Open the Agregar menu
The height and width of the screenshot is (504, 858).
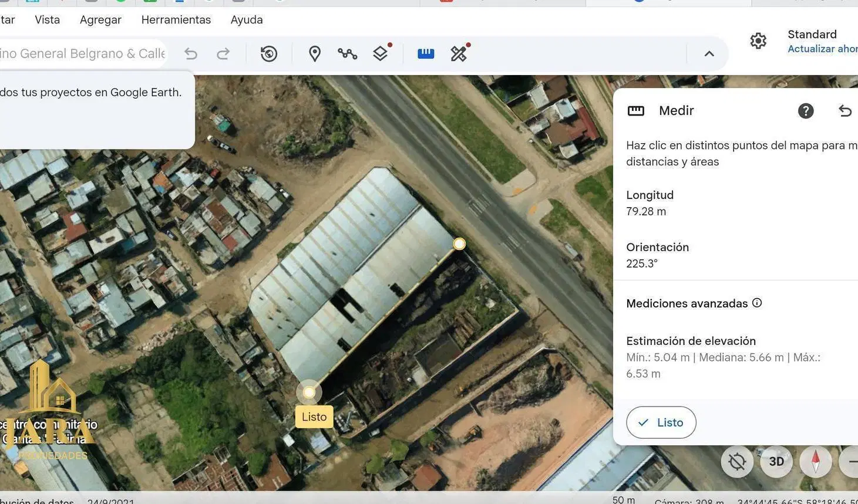point(100,20)
